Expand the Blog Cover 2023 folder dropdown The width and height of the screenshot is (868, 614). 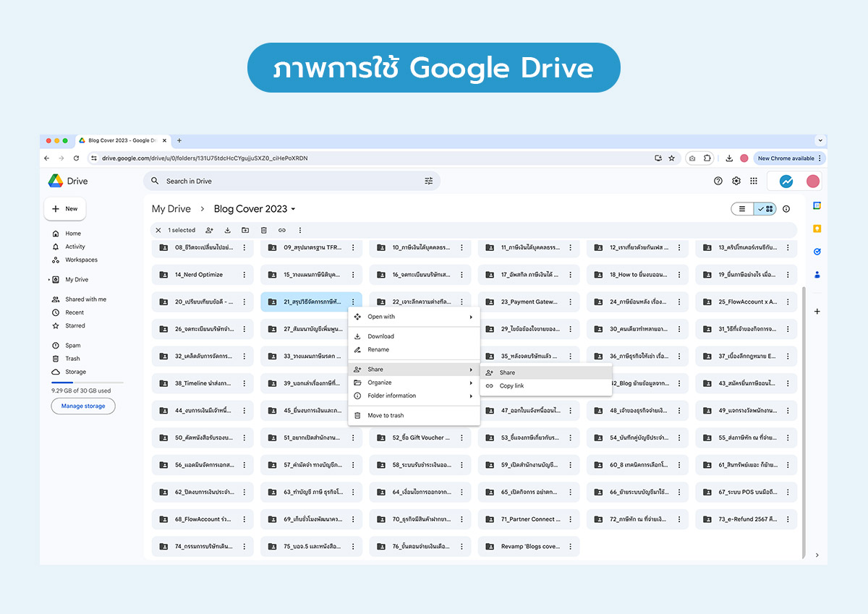click(293, 210)
